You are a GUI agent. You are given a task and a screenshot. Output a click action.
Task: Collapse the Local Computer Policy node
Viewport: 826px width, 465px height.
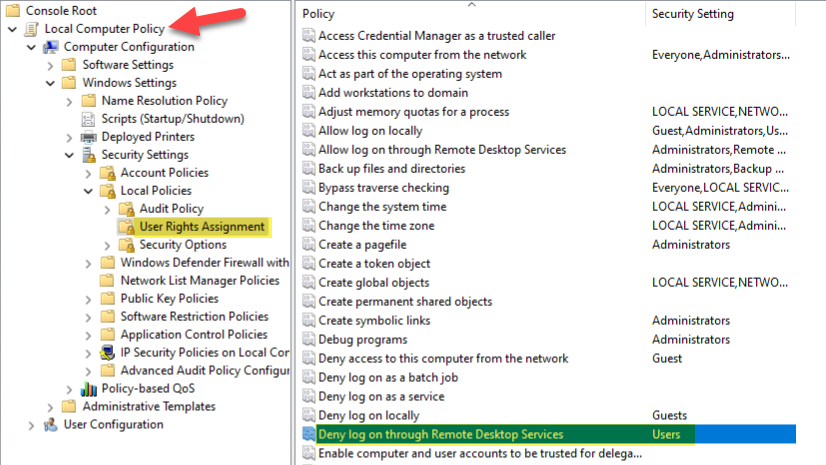click(13, 29)
